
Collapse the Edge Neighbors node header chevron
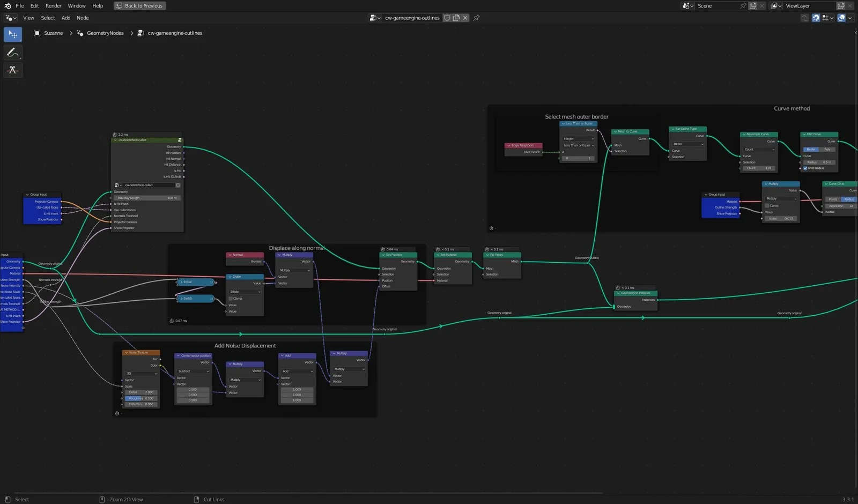point(509,145)
